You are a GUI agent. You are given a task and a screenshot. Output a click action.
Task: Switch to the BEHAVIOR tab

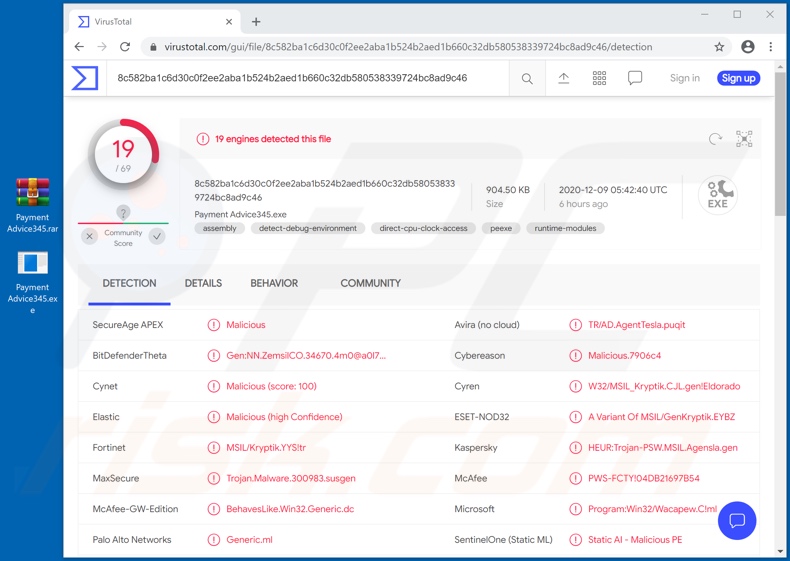274,283
